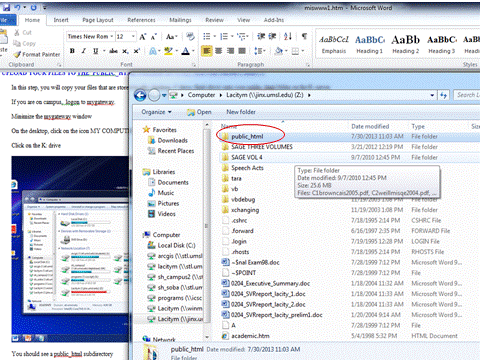Open the borders dropdown arrow
This screenshot has width=480, height=360.
point(303,51)
